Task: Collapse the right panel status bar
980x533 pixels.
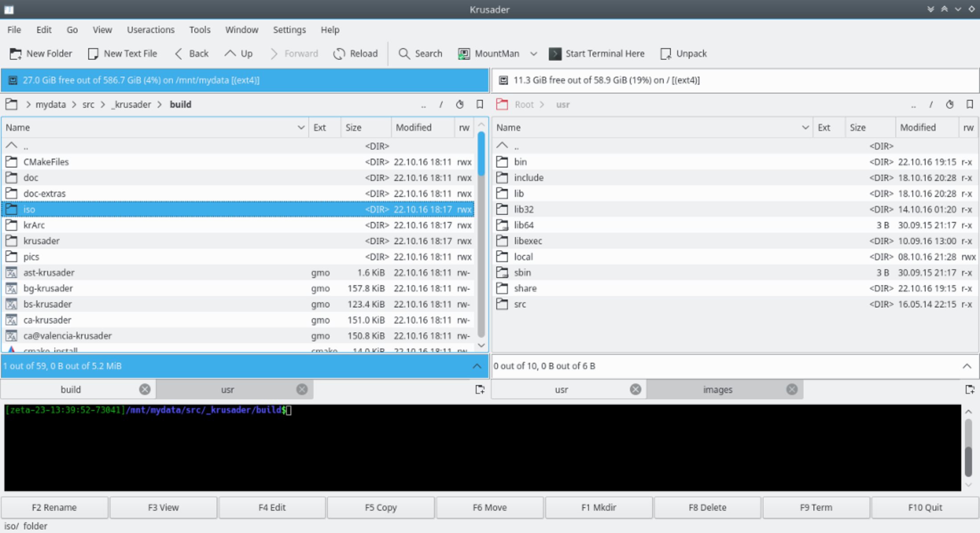Action: point(967,366)
